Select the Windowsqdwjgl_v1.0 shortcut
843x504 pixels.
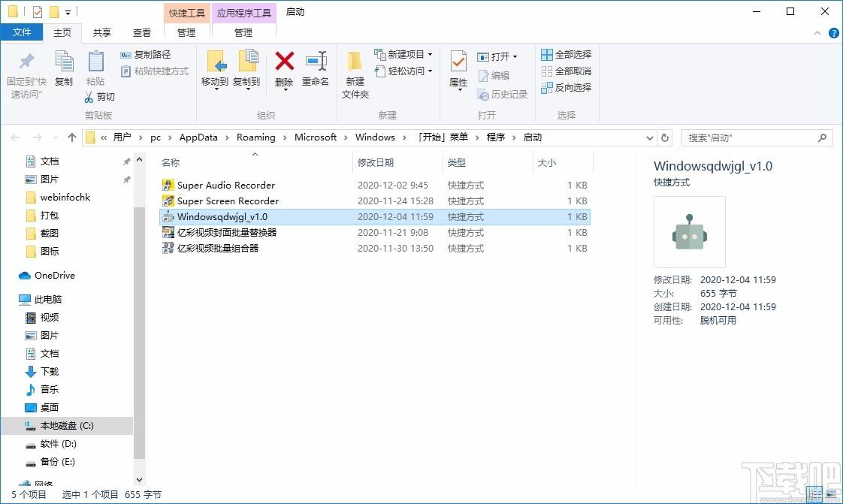click(375, 217)
